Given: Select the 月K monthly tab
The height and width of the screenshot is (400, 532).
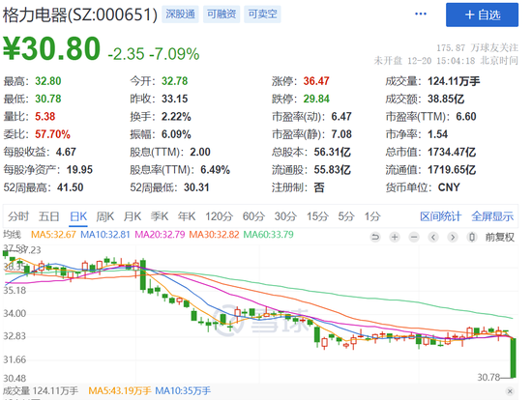Looking at the screenshot, I should [132, 216].
